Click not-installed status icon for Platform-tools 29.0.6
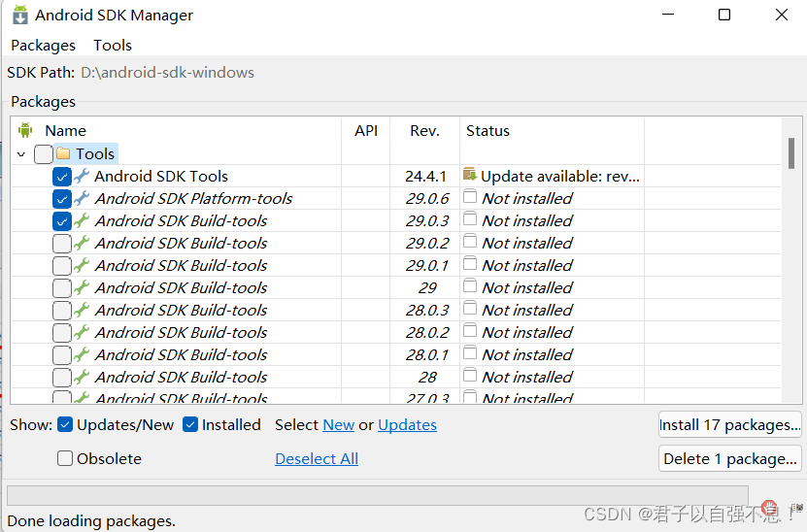 469,196
